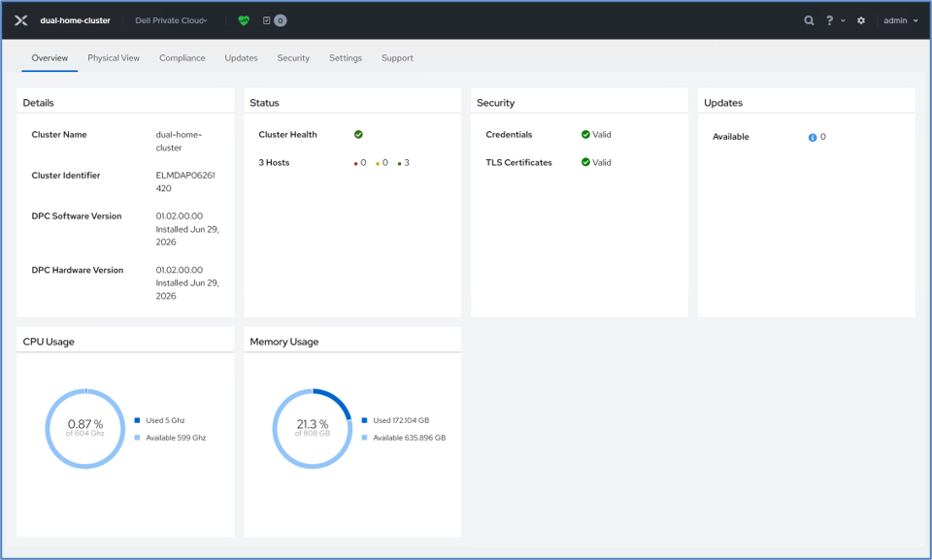
Task: Open the Settings tab
Action: (x=346, y=57)
